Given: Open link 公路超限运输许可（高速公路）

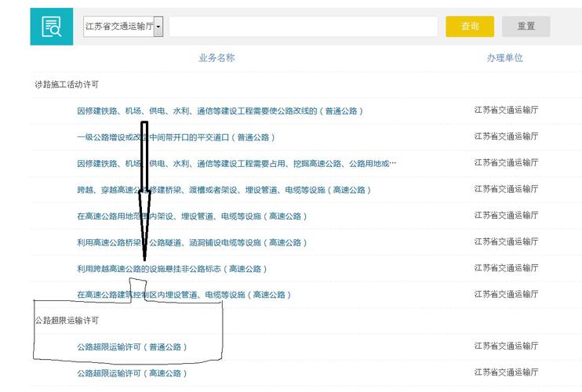Looking at the screenshot, I should pos(132,373).
